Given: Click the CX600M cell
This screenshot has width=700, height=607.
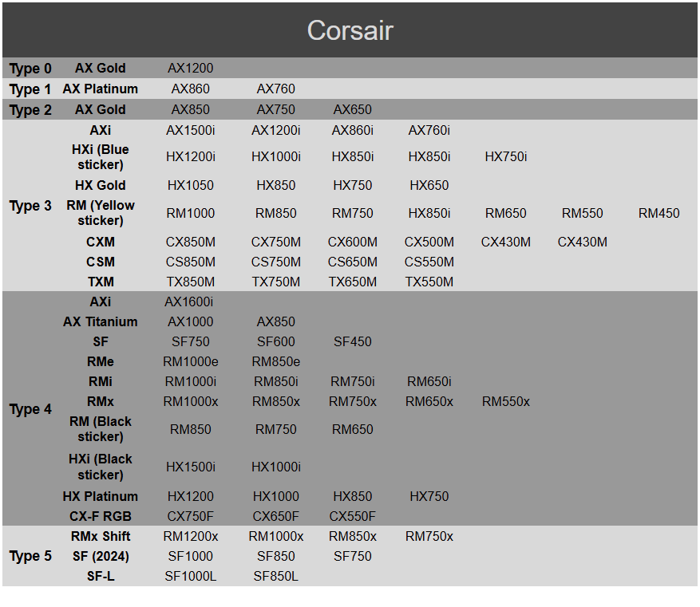Looking at the screenshot, I should coord(353,242).
